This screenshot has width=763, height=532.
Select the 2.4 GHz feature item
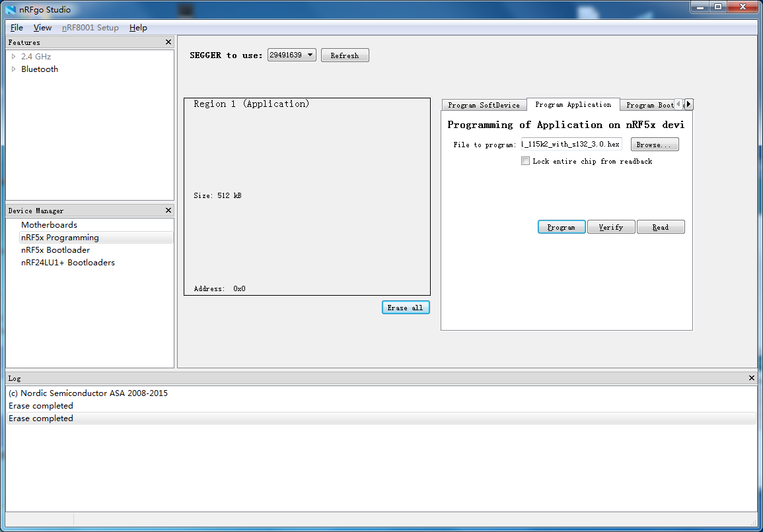pos(36,56)
